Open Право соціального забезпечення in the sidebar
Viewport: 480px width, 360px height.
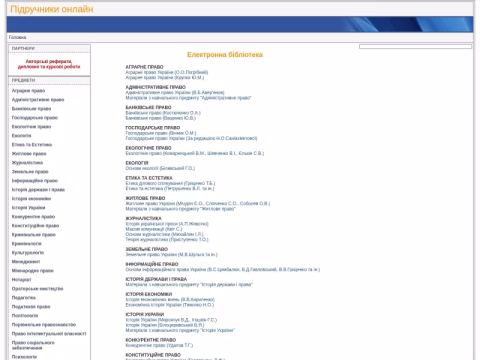coord(33,345)
